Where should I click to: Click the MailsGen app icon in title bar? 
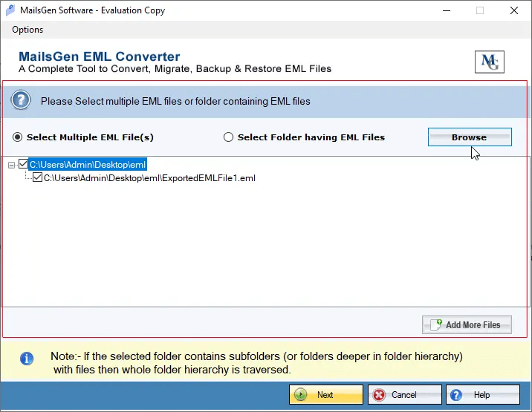[9, 10]
